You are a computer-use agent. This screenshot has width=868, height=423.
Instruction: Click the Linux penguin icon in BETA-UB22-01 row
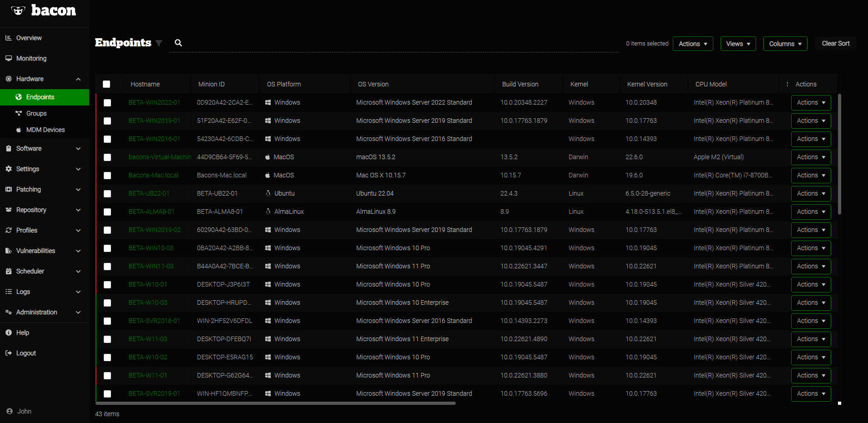[268, 193]
